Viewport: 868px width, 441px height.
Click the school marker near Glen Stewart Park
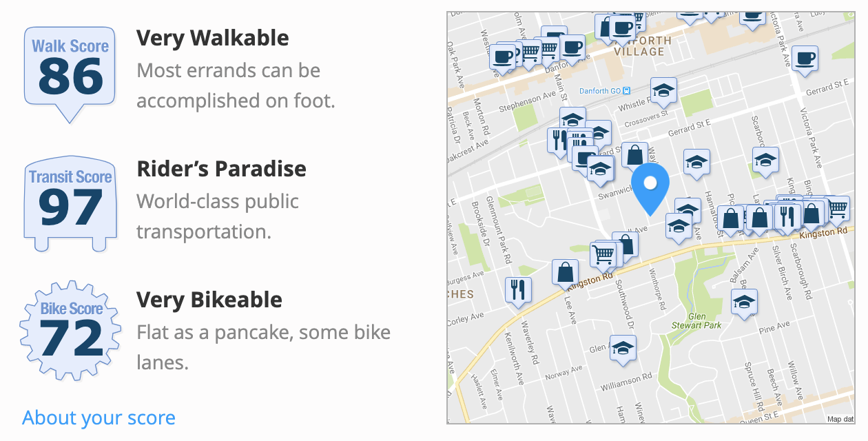[x=744, y=304]
